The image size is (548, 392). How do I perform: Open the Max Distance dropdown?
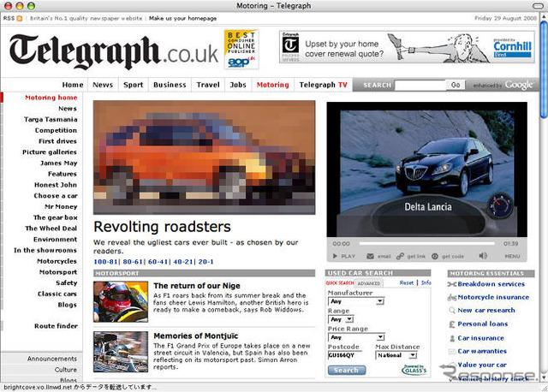click(x=396, y=355)
